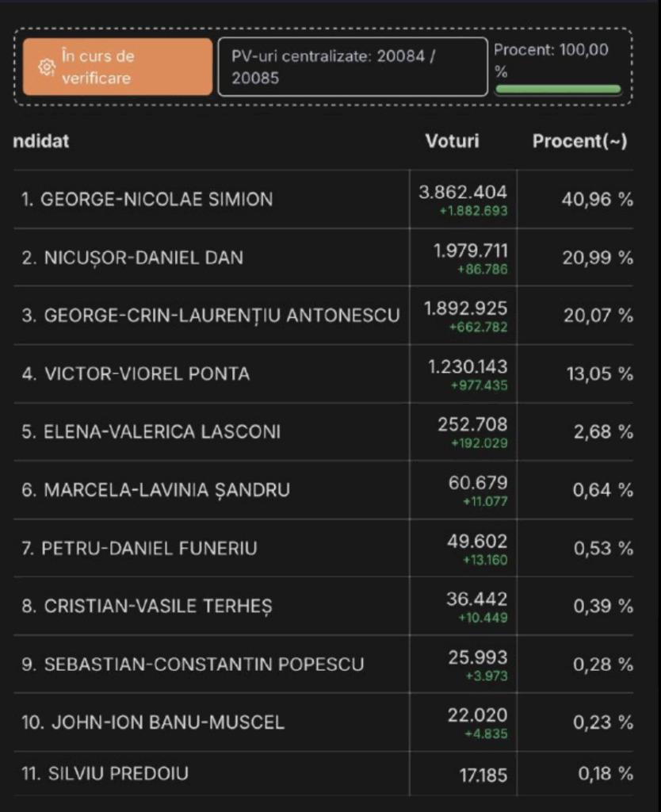Click the +977.435 vote change for Ponta
The width and height of the screenshot is (661, 812).
[x=479, y=386]
